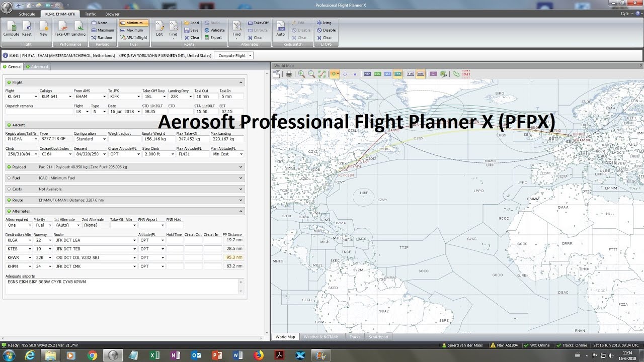
Task: Switch to the Browser tab
Action: (113, 14)
